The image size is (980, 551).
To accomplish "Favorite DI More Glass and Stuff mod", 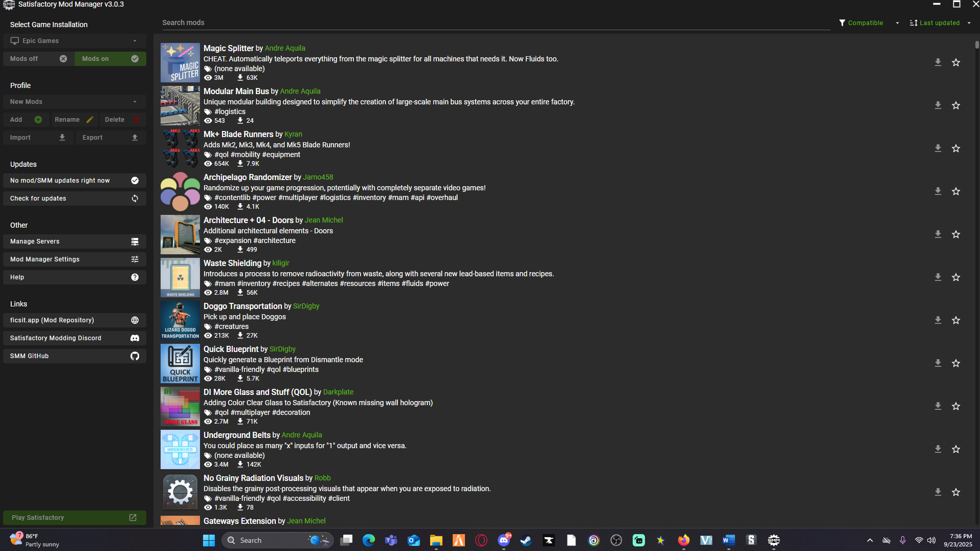I will [x=956, y=406].
